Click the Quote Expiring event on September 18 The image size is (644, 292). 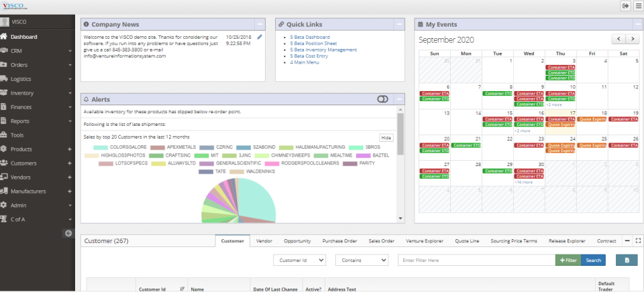click(592, 119)
